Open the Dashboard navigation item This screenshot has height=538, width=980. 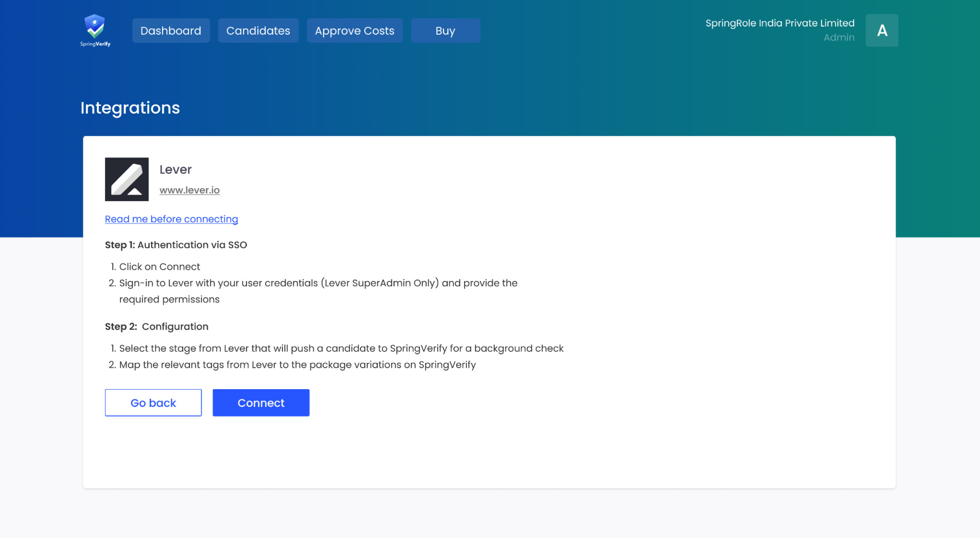tap(171, 30)
